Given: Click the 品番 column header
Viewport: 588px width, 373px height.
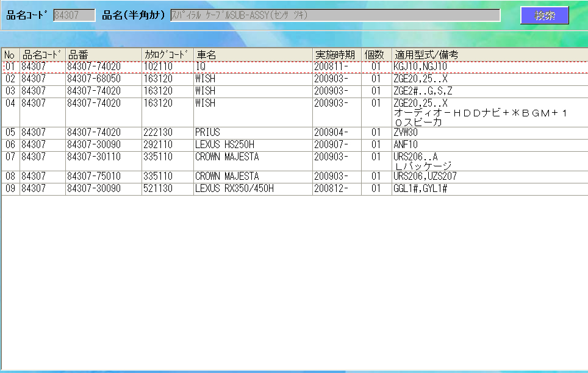Looking at the screenshot, I should tap(104, 55).
